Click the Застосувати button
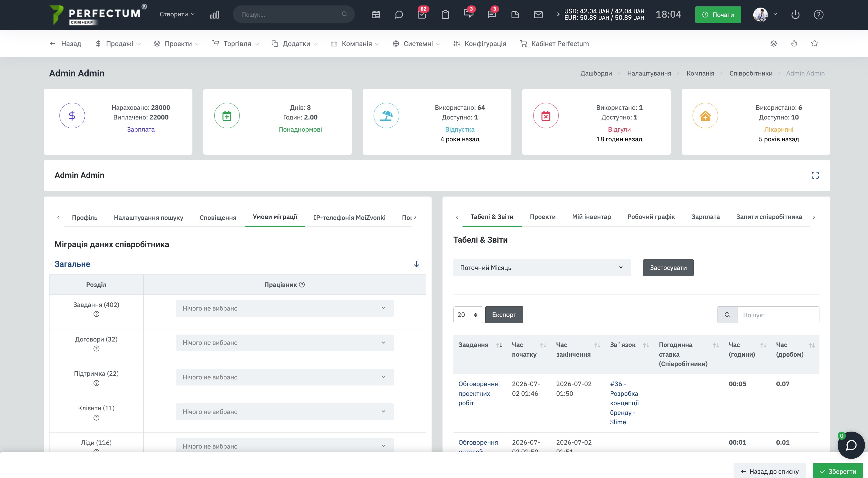This screenshot has width=868, height=478. (668, 268)
